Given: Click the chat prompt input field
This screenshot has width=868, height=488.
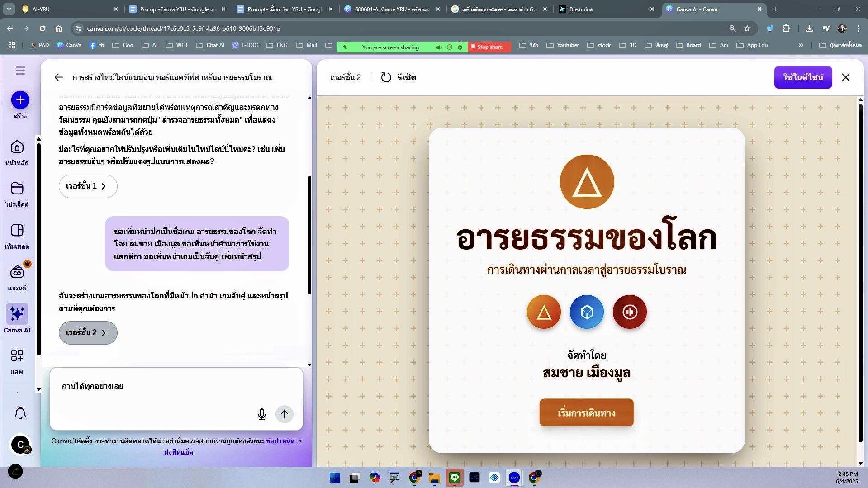Looking at the screenshot, I should (176, 399).
